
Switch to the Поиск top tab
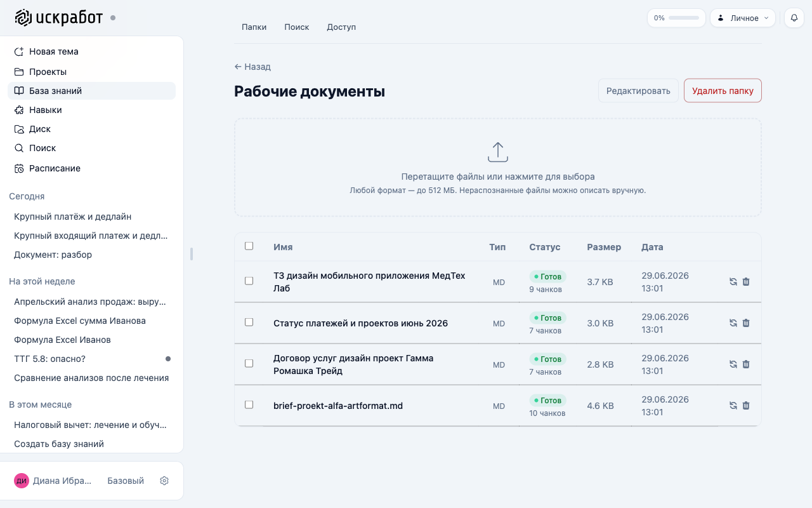click(x=297, y=27)
